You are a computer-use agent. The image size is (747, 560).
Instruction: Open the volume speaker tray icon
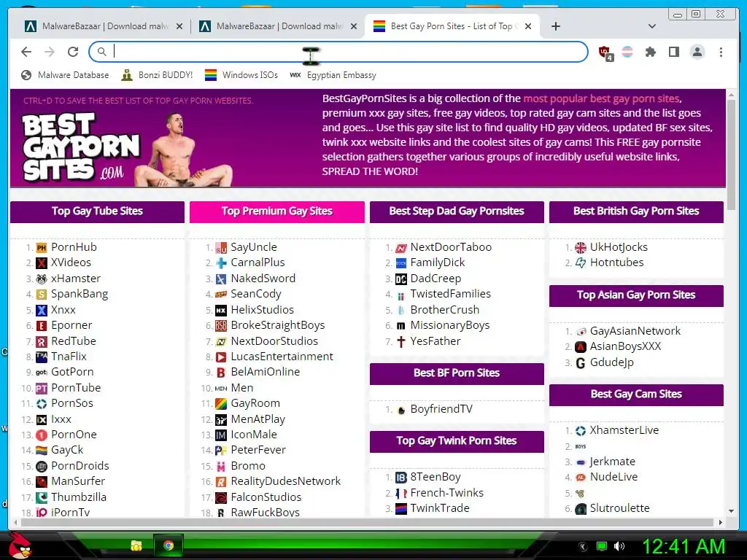[x=619, y=546]
